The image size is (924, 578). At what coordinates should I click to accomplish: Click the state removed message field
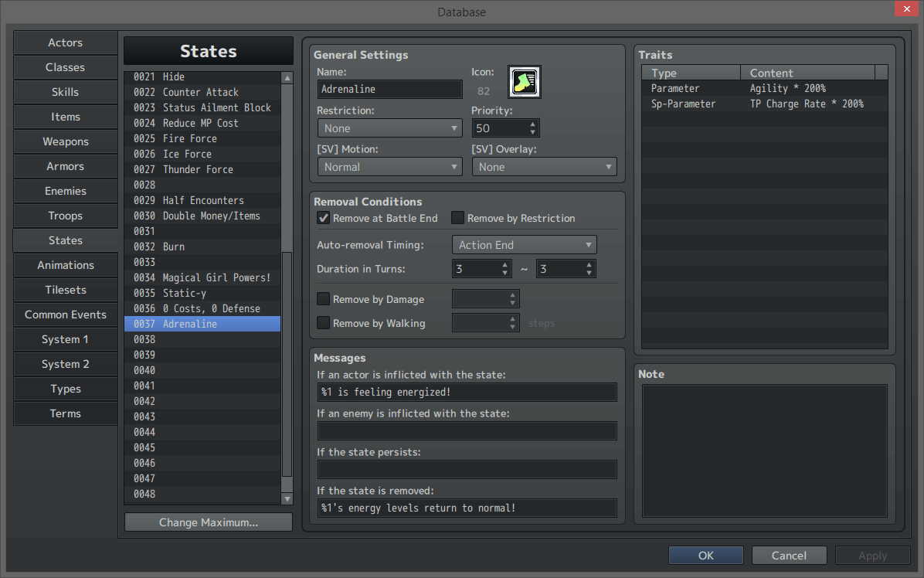[467, 508]
